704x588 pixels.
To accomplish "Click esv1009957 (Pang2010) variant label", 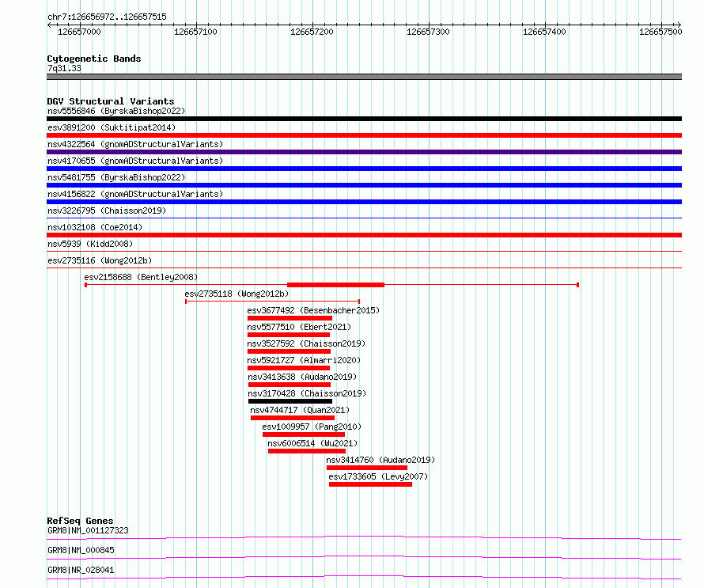I will coord(312,427).
